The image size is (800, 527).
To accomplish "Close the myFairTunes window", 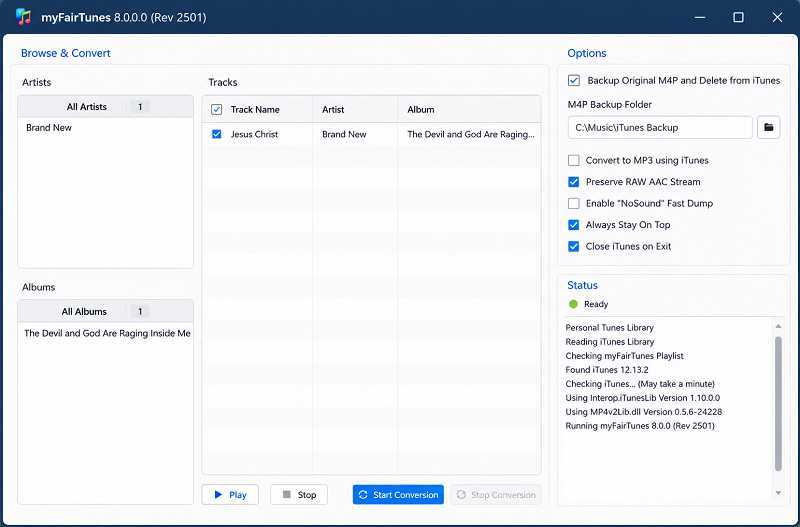I will [x=777, y=17].
